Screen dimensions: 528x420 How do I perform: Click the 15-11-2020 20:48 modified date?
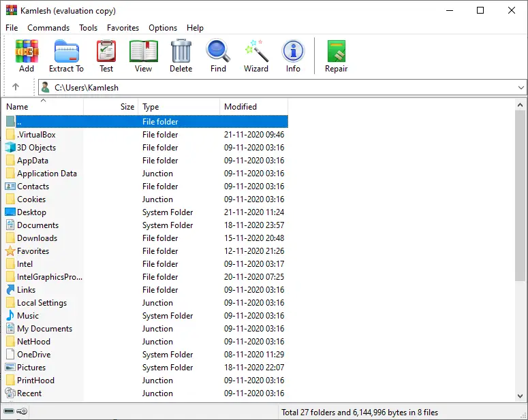(x=254, y=238)
